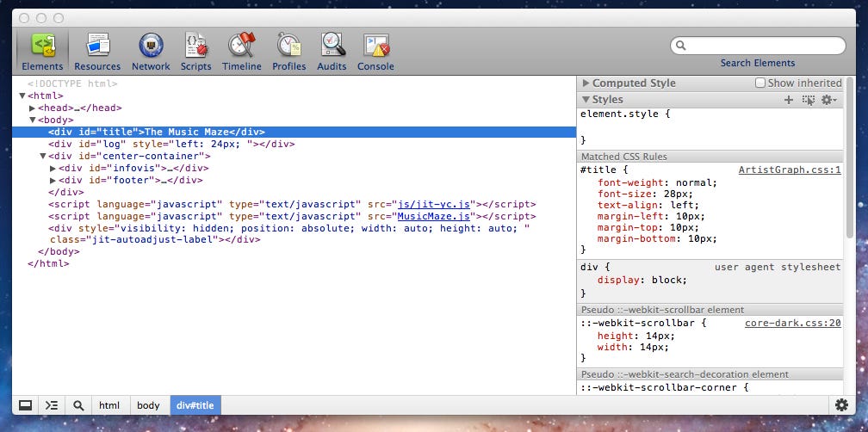Click the Pseudo ::-webkit-scrollbar element header
This screenshot has height=432, width=868.
pos(710,310)
